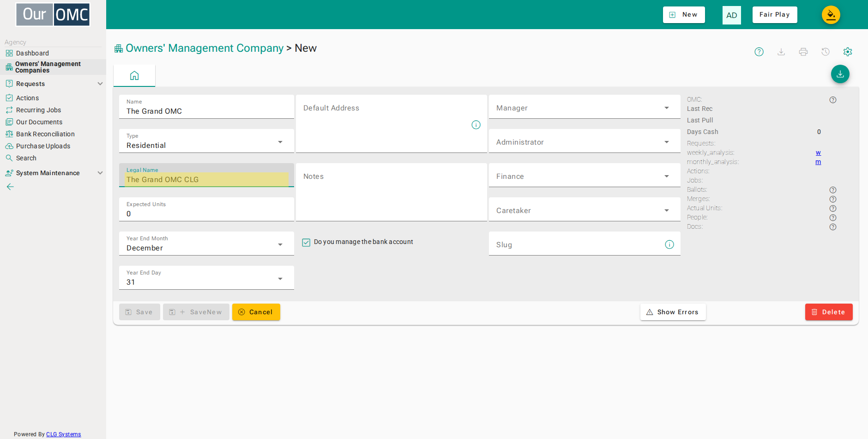Open the Year End Month dropdown
This screenshot has height=439, width=868.
pyautogui.click(x=206, y=244)
